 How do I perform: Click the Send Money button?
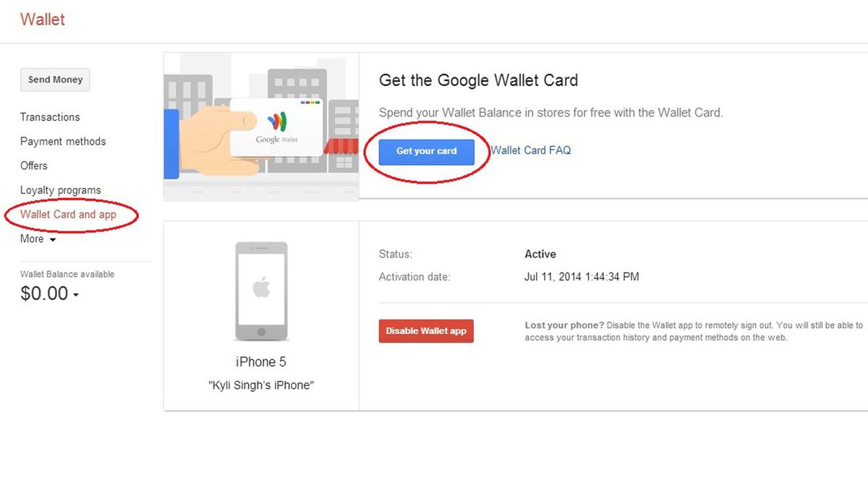(x=55, y=80)
